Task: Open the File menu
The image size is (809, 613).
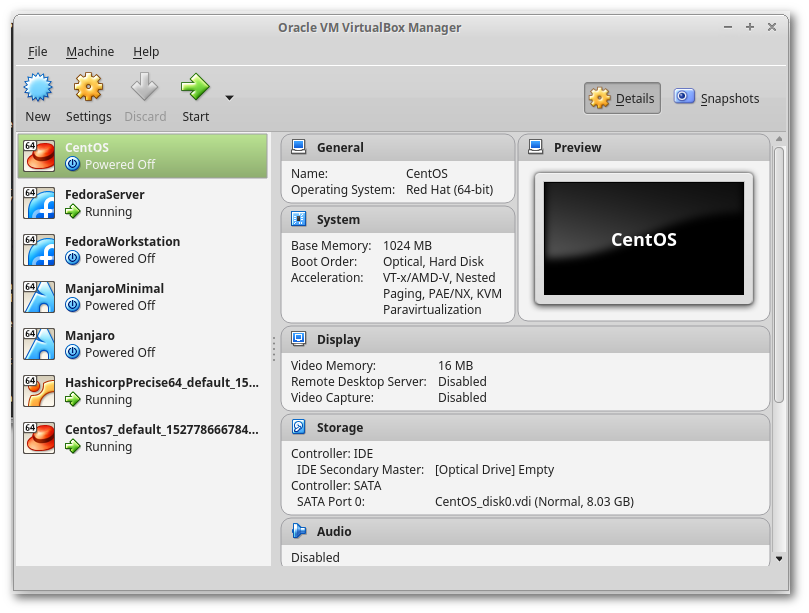Action: coord(38,51)
